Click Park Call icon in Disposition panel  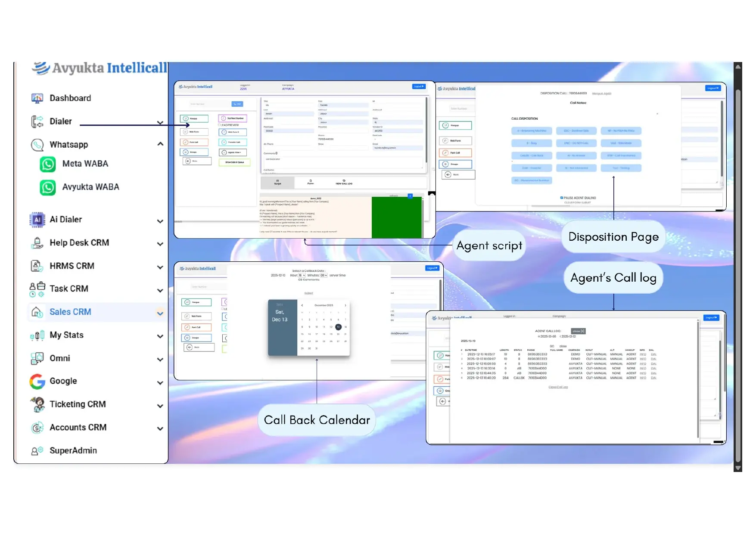tap(445, 152)
